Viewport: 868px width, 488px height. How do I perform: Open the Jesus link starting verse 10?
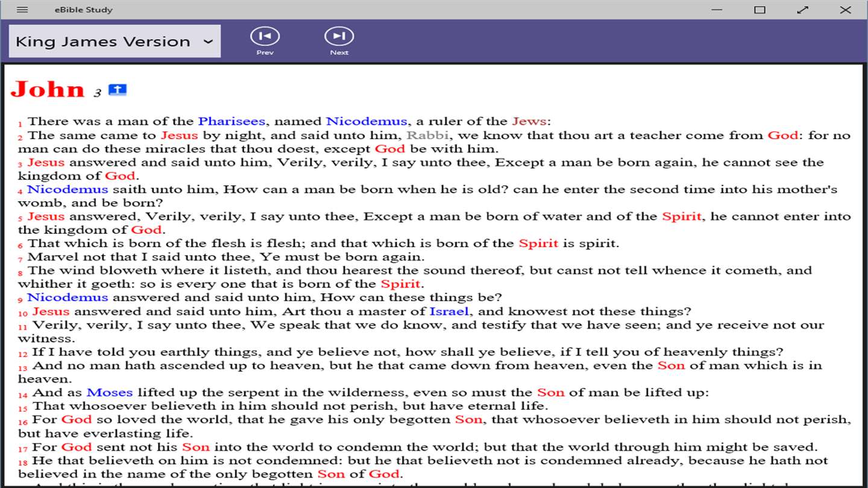[51, 311]
